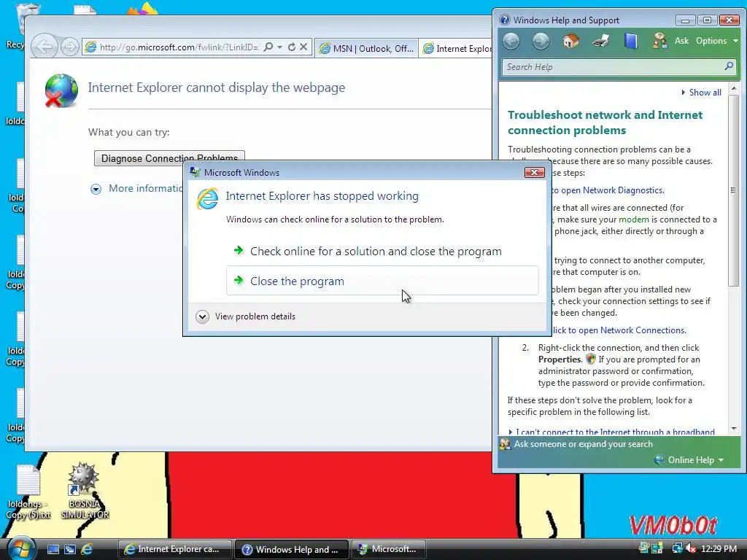This screenshot has height=560, width=747.
Task: Expand I can't connect through broadband topic
Action: click(x=612, y=432)
